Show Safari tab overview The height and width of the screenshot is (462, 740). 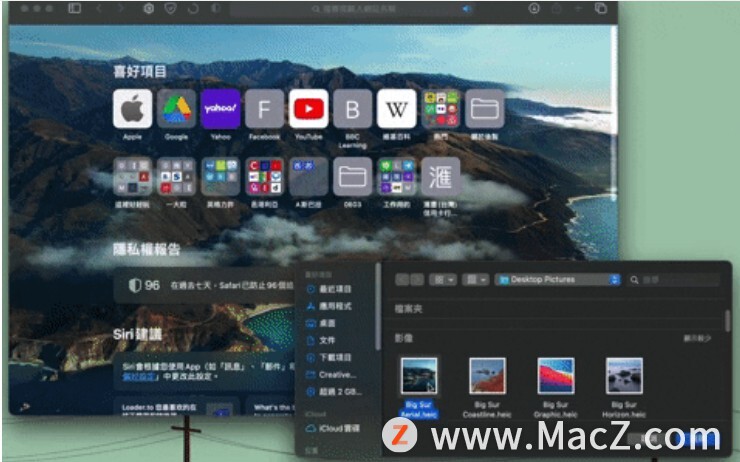pos(600,8)
